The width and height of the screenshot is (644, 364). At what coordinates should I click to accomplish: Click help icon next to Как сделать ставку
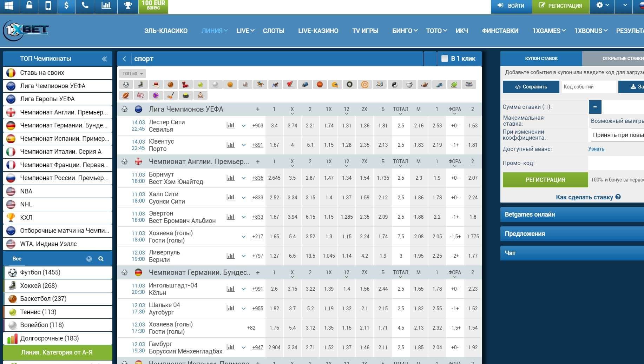pos(618,197)
